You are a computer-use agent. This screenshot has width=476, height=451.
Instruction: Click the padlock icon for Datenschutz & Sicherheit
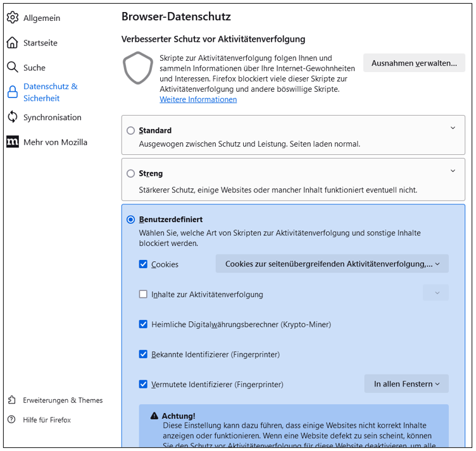(x=13, y=92)
